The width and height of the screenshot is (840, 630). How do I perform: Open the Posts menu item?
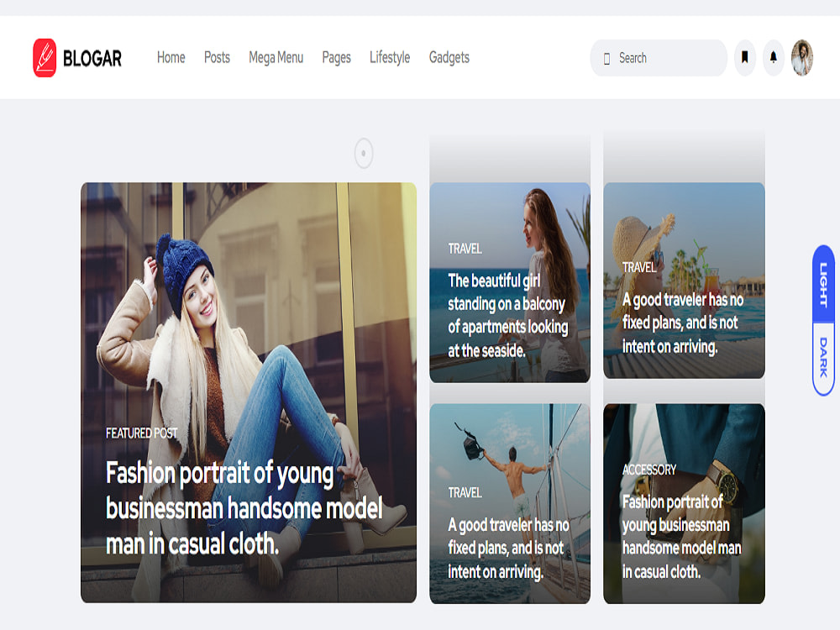click(217, 57)
